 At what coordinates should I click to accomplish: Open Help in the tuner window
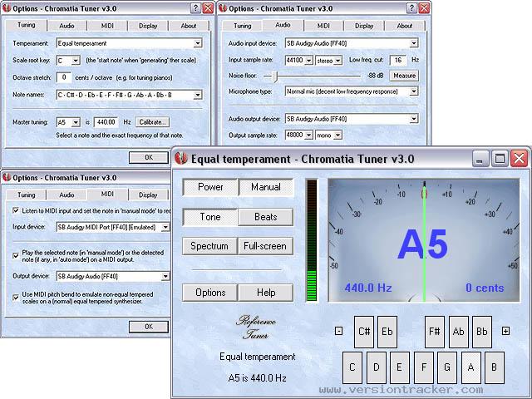coord(266,293)
